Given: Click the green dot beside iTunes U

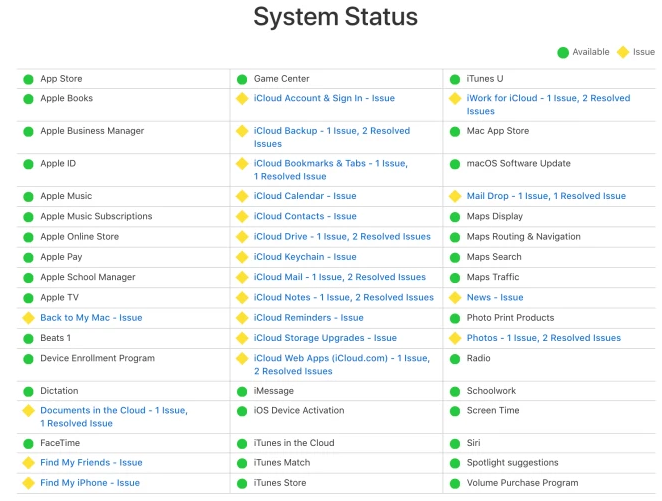Looking at the screenshot, I should 455,79.
